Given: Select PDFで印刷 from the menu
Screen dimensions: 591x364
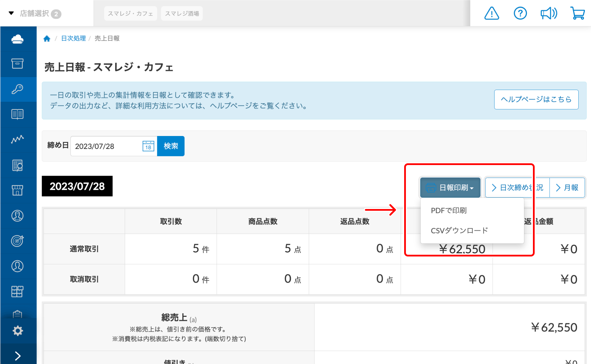Looking at the screenshot, I should [x=448, y=210].
